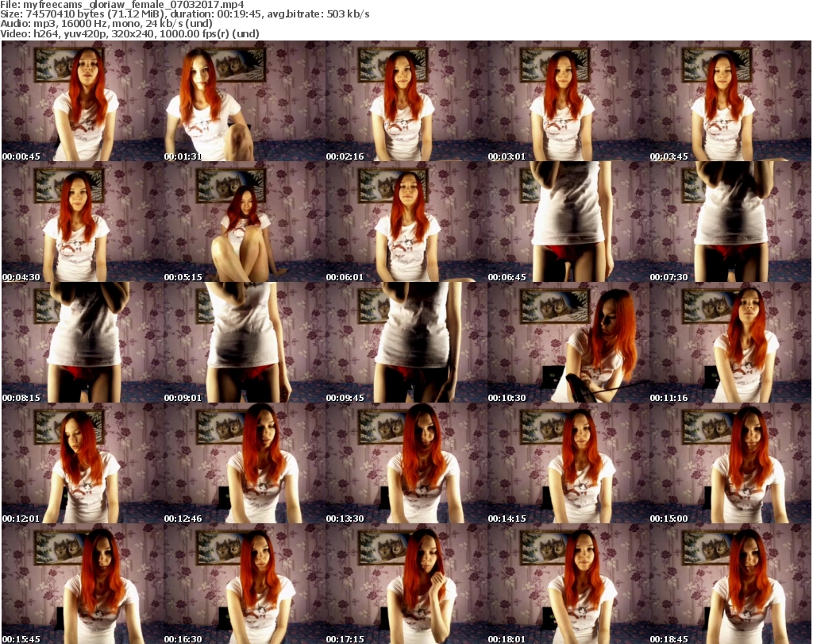The width and height of the screenshot is (813, 644).
Task: Select the thumbnail stamped 00:00:45
Action: click(x=83, y=101)
